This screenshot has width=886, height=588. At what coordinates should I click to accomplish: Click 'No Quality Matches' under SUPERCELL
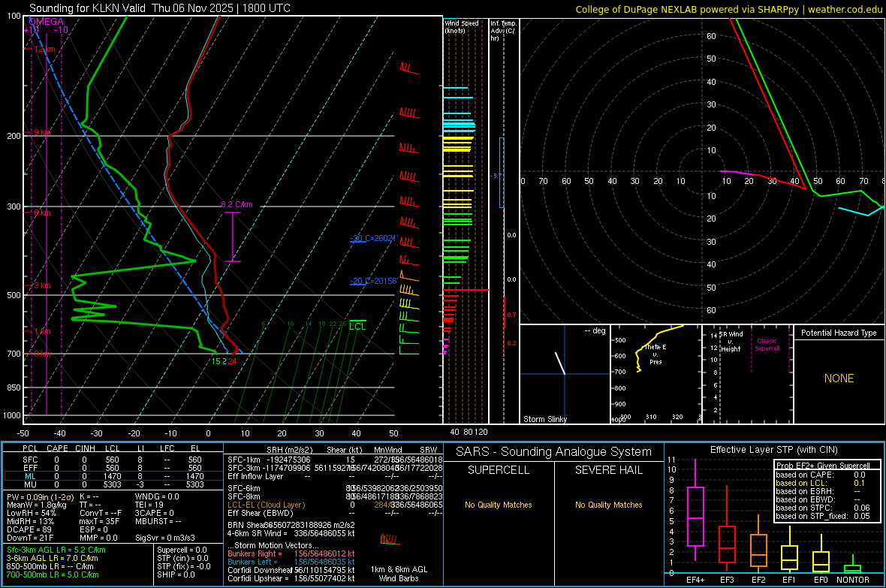click(x=499, y=505)
